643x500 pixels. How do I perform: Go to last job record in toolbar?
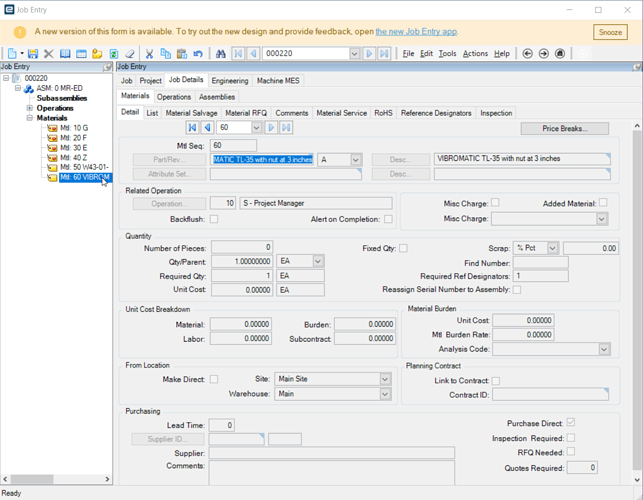[384, 54]
